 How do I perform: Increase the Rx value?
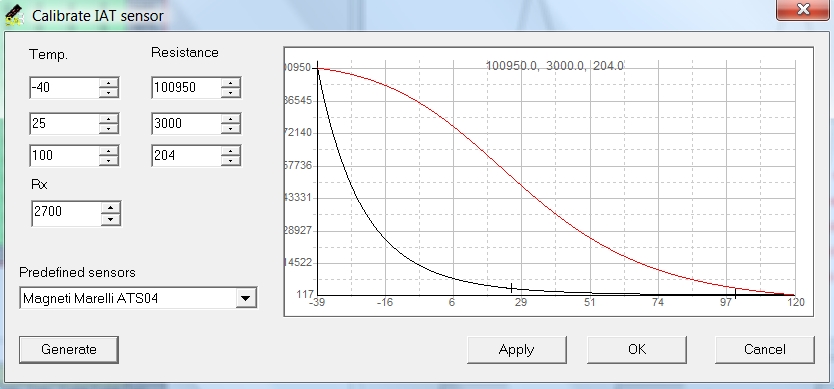[110, 208]
